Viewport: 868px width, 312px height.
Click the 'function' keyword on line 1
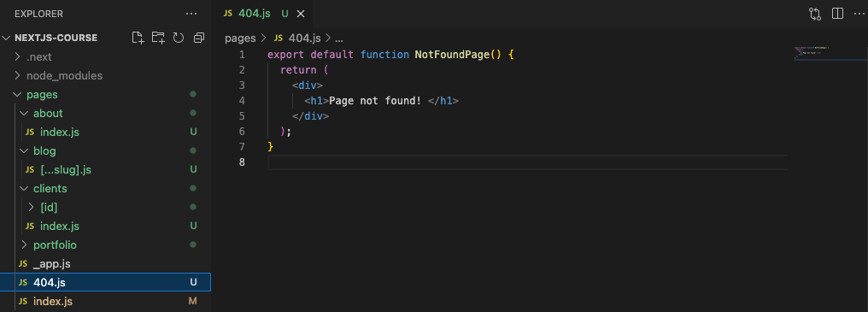384,55
